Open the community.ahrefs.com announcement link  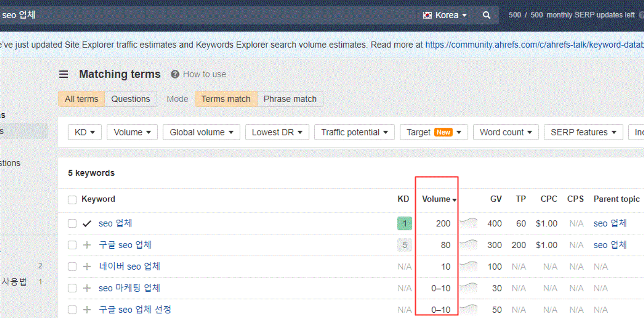535,45
